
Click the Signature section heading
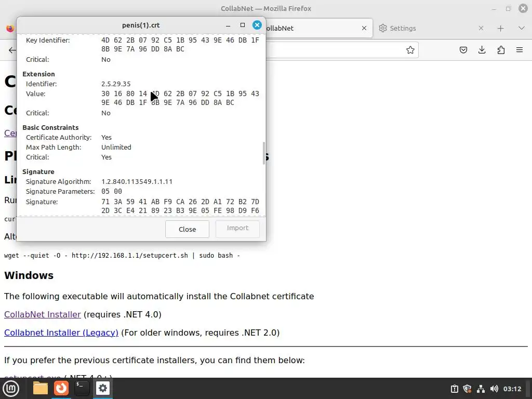click(38, 171)
